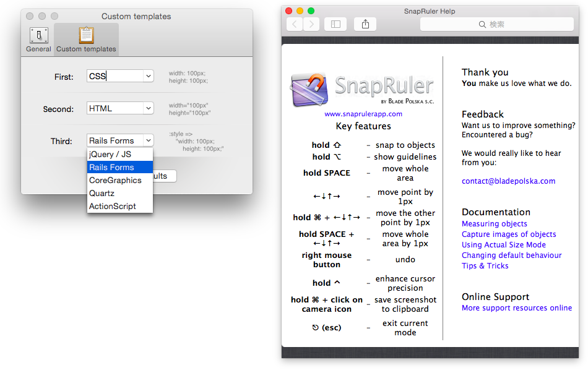Open www.snaprulerapp.com link
The image size is (588, 373).
[x=363, y=114]
